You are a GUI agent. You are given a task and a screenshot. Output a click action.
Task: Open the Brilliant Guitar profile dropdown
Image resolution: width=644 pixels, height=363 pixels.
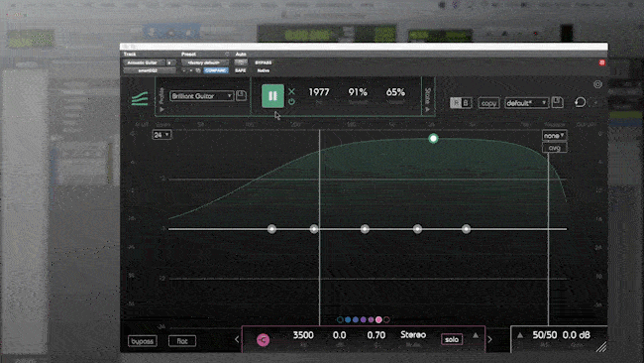pyautogui.click(x=202, y=96)
